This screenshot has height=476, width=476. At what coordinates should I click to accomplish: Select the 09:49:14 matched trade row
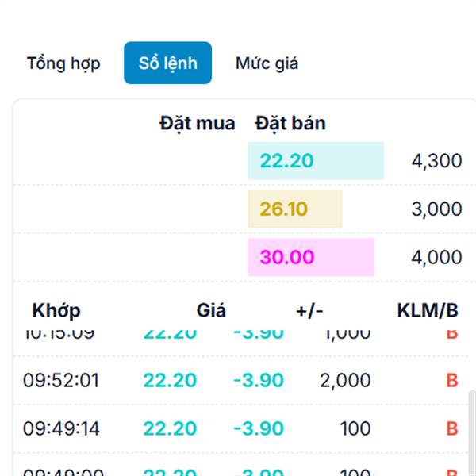(x=240, y=428)
